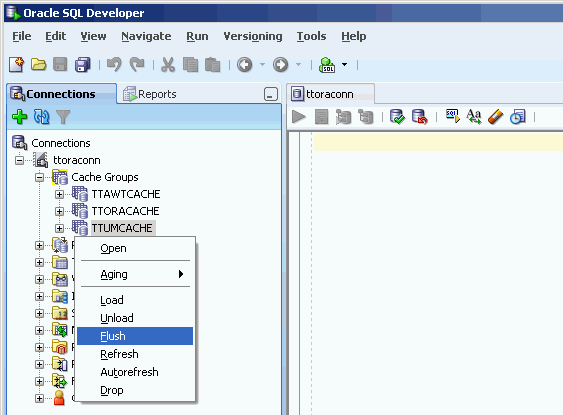Click the Commit database icon

click(x=397, y=117)
